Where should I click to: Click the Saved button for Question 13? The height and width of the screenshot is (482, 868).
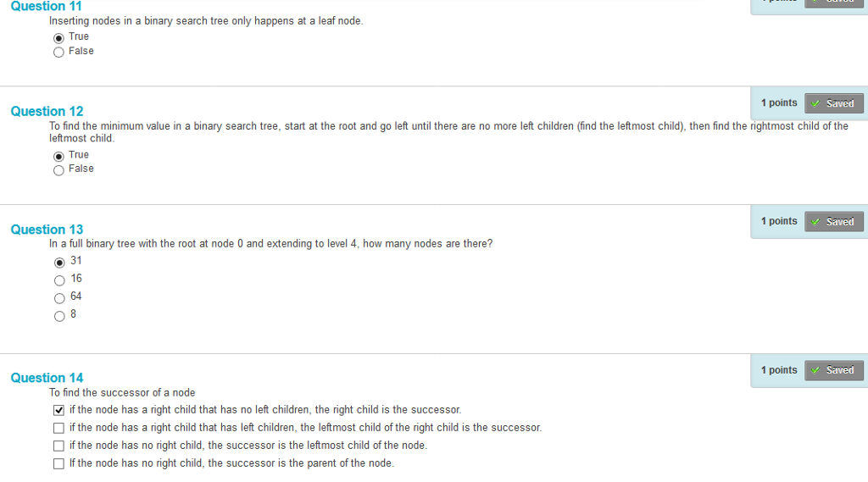coord(834,221)
